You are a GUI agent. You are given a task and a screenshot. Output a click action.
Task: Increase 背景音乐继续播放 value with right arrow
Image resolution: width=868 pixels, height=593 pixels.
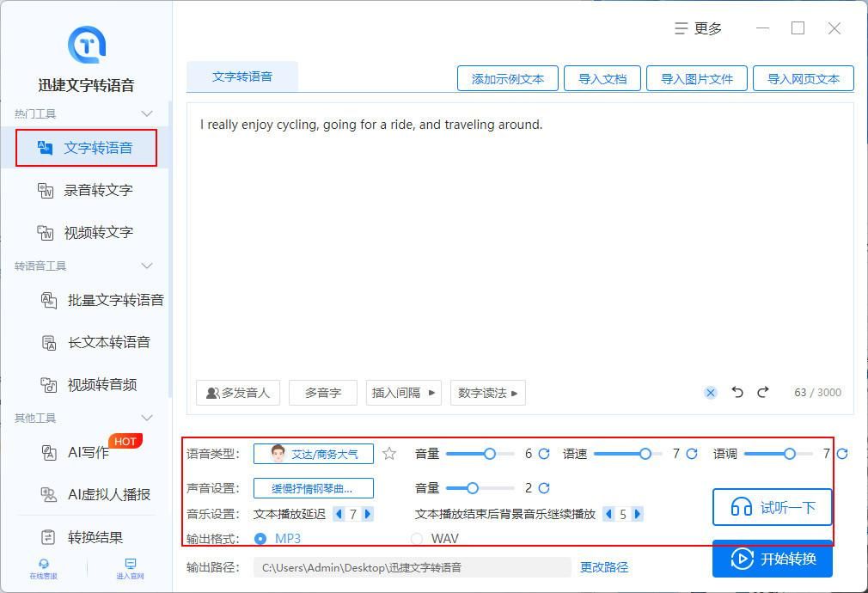click(x=637, y=515)
